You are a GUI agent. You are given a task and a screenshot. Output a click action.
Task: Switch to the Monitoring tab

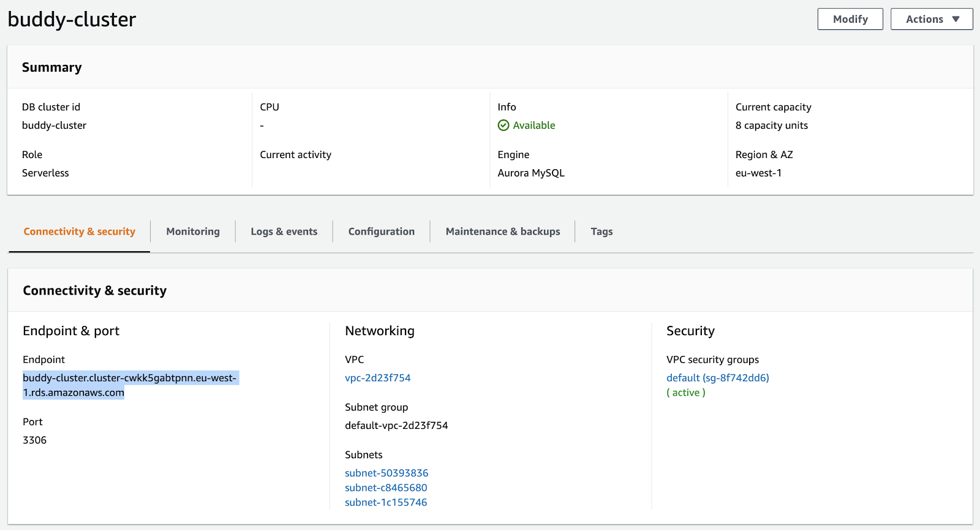click(193, 232)
